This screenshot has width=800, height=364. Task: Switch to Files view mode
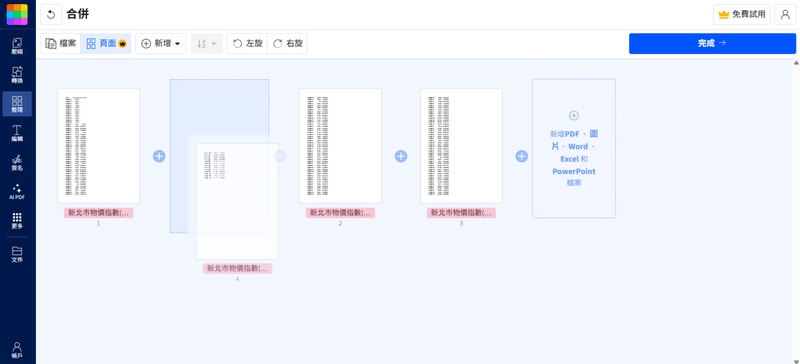pyautogui.click(x=61, y=44)
